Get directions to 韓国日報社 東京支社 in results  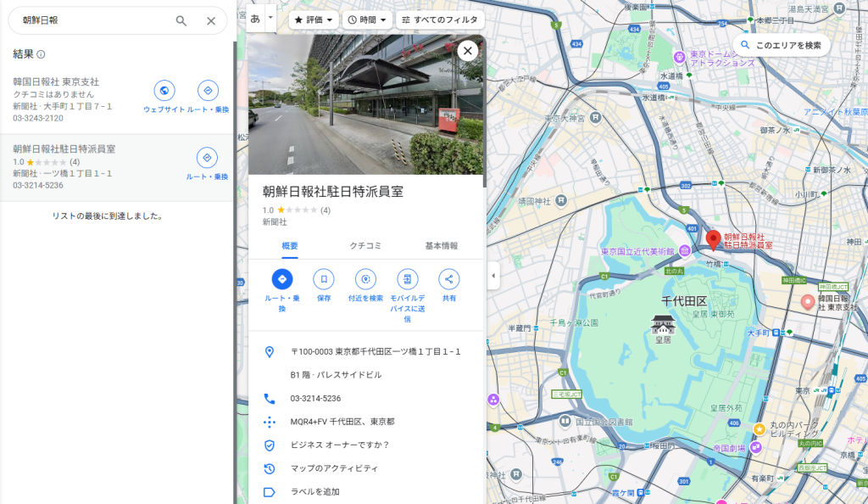tap(208, 91)
